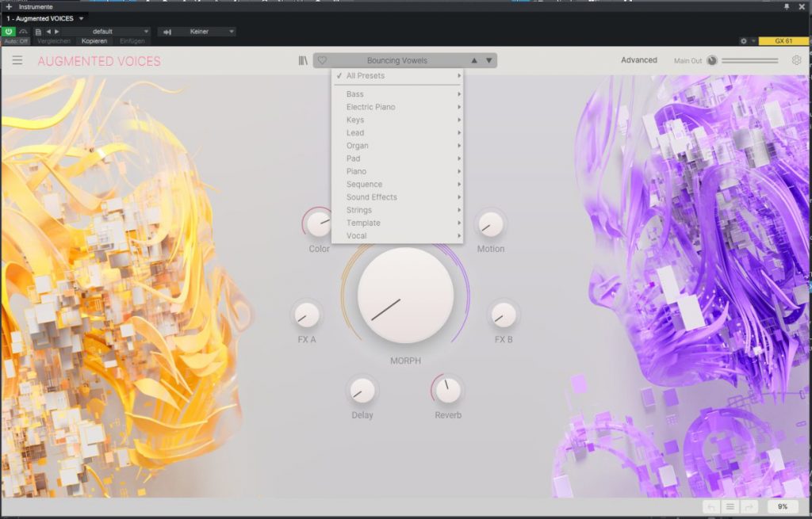Click the plus icon next to Instrumente
812x519 pixels.
[9, 6]
